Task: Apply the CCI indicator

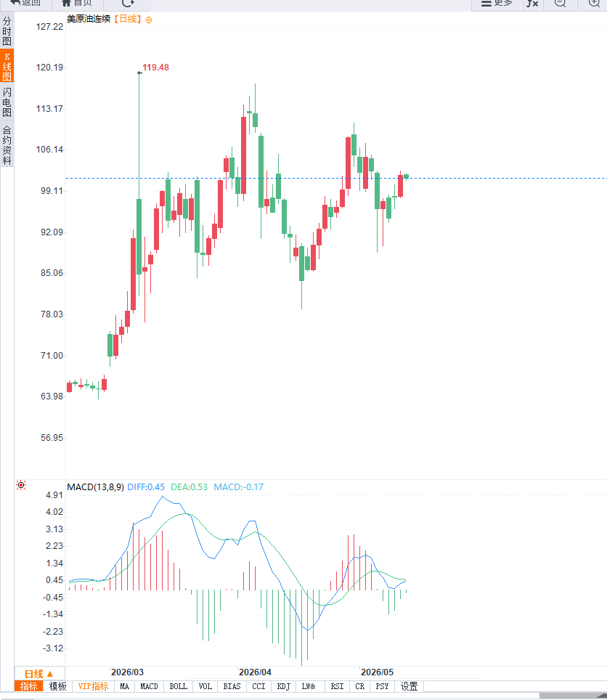Action: (259, 687)
